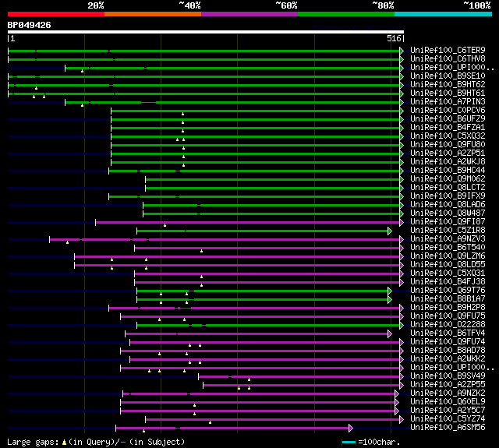
Task: Select the UniRef100_A2Y5C7 label
Action: click(x=448, y=411)
